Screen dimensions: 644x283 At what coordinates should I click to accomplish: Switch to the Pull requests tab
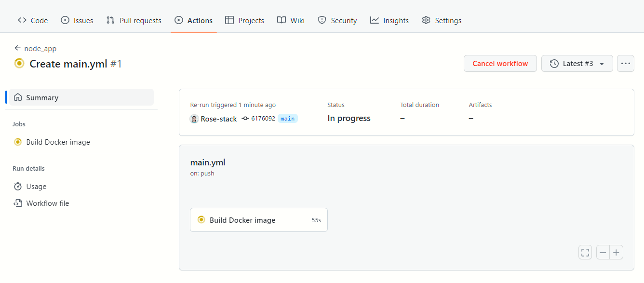(x=134, y=20)
